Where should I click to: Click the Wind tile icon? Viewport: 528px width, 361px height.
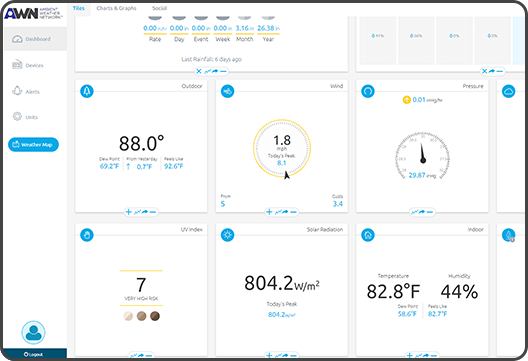227,91
